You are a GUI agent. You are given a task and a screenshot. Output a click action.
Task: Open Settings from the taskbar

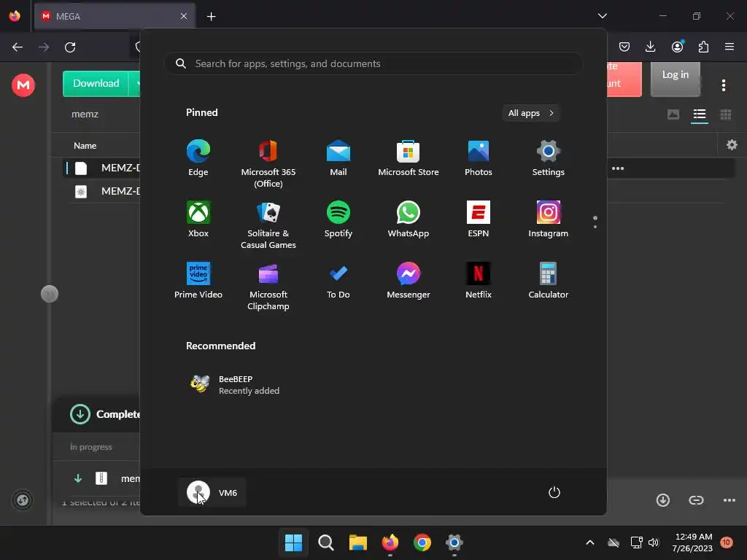click(x=454, y=542)
